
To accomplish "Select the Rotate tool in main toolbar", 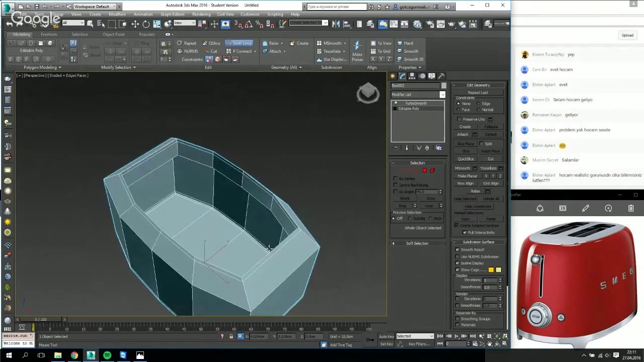I will pyautogui.click(x=146, y=24).
